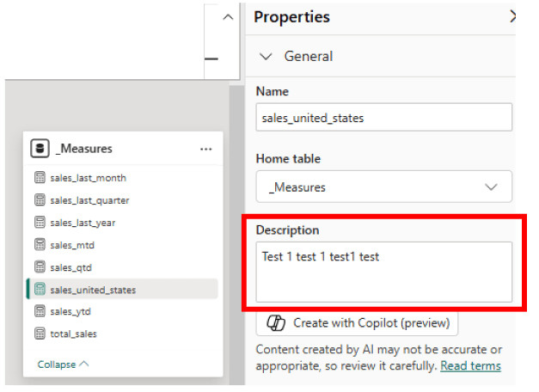Screen dimensions: 539x392
Task: Click the sales_last_month measure calculator icon
Action: [x=40, y=178]
